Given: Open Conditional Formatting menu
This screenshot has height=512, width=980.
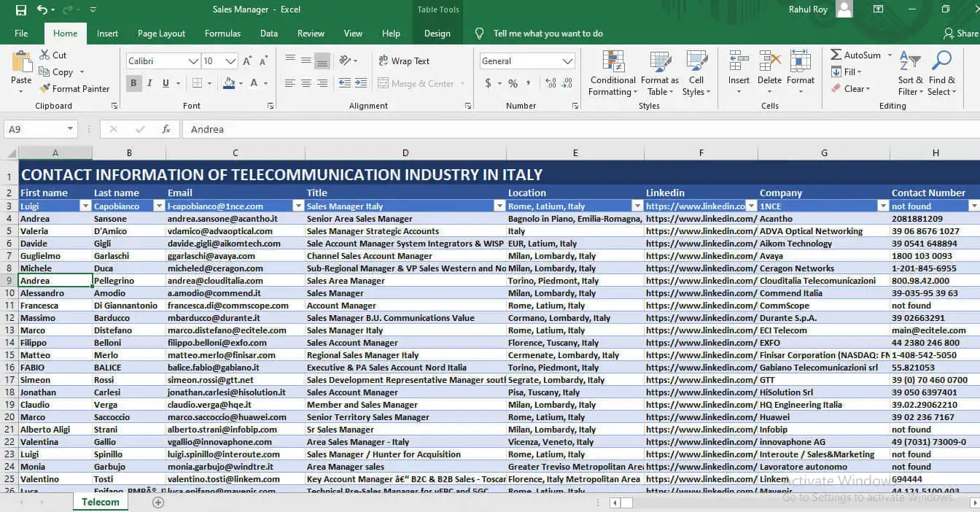Looking at the screenshot, I should pyautogui.click(x=612, y=73).
